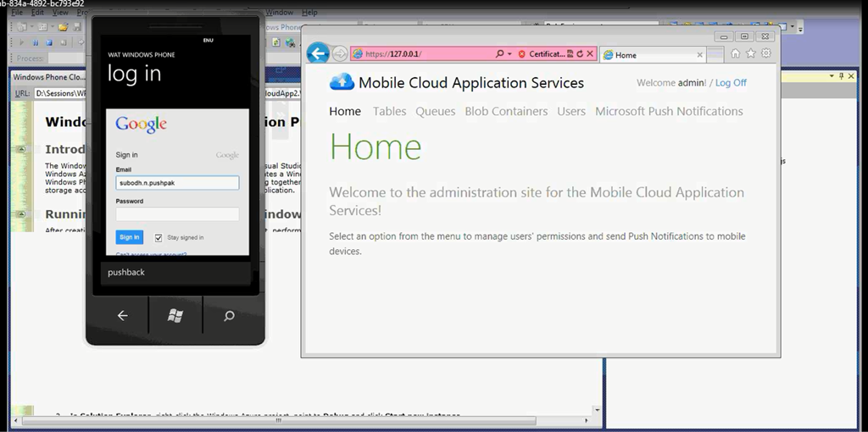The width and height of the screenshot is (868, 432).
Task: Tap the phone hardware Search button
Action: coord(229,315)
